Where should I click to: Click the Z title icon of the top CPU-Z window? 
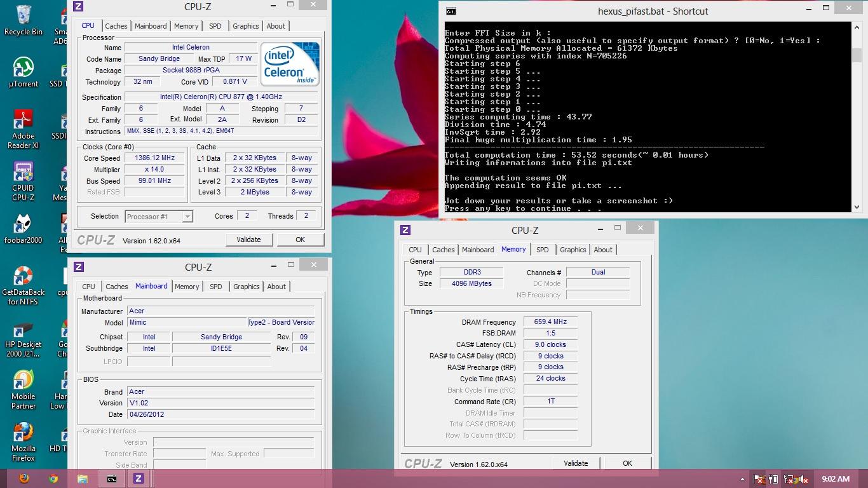(78, 6)
